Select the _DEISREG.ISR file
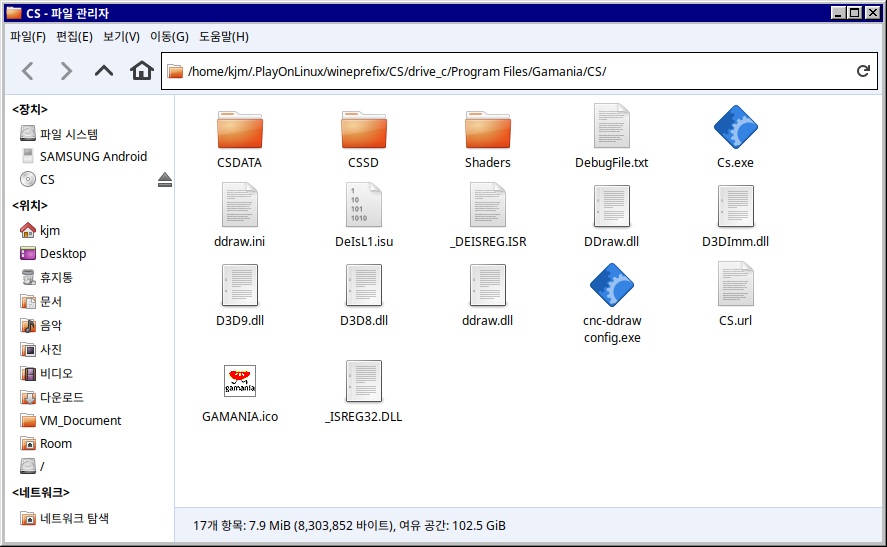Screen dimensions: 887x547 [488, 216]
